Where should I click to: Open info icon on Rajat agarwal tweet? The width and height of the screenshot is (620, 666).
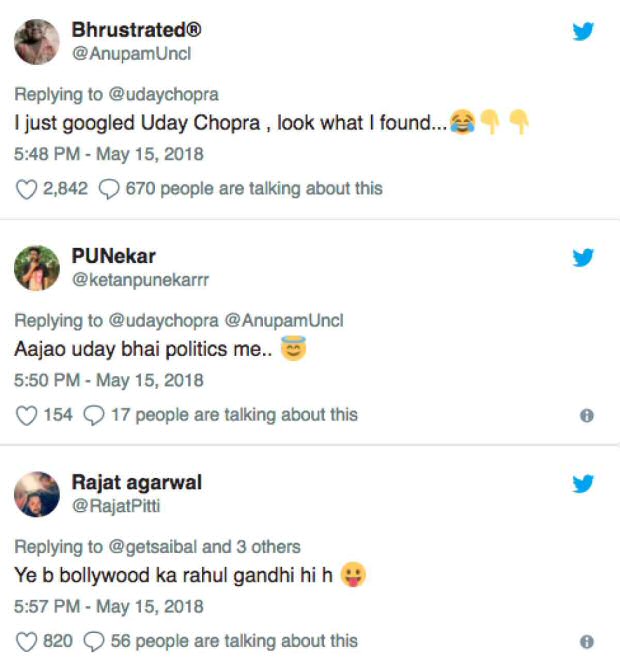coord(587,642)
